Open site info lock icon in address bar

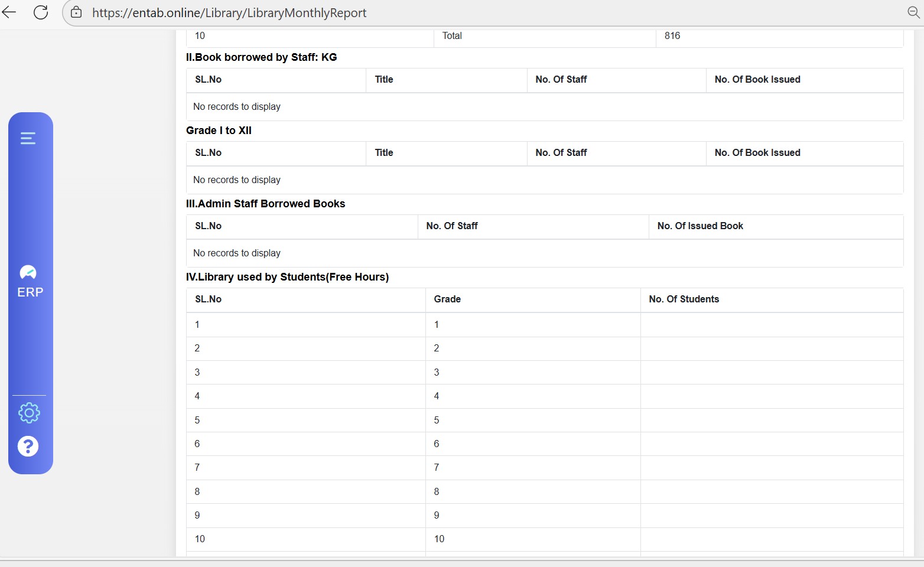click(76, 12)
